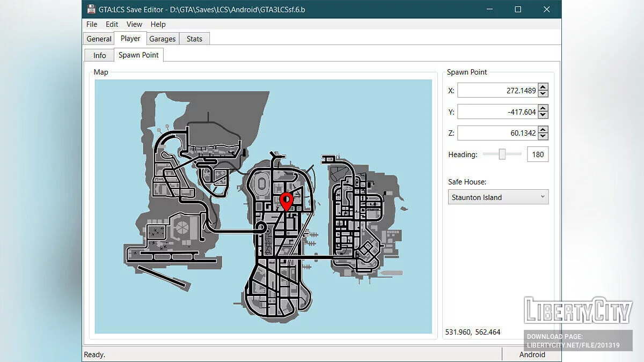Switch to the General tab
644x362 pixels.
99,39
